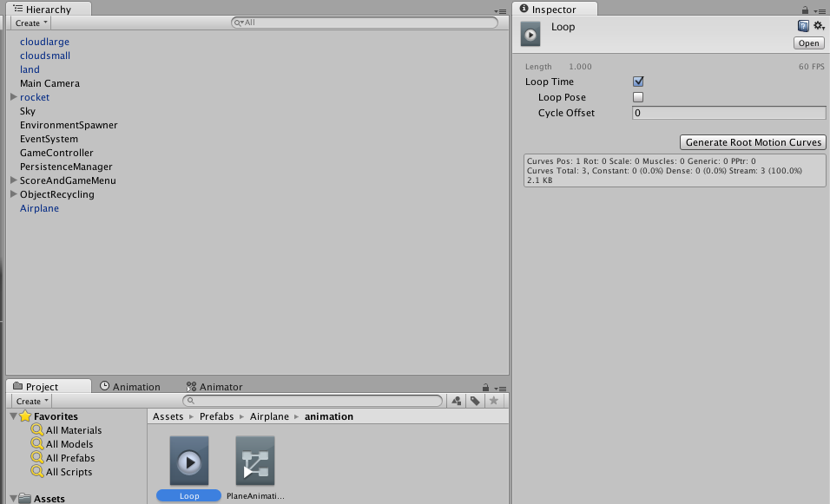Select PersistenceManager in the Hierarchy

pyautogui.click(x=66, y=167)
